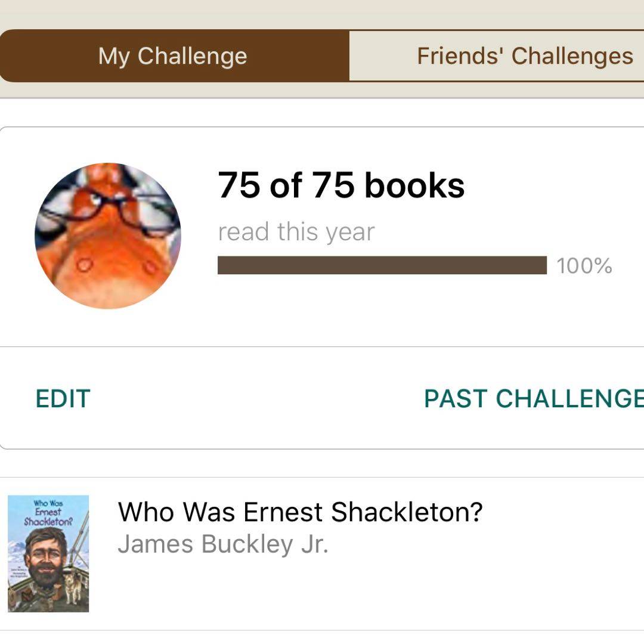Image resolution: width=644 pixels, height=644 pixels.
Task: Tap the circular profile avatar picture
Action: click(x=108, y=236)
